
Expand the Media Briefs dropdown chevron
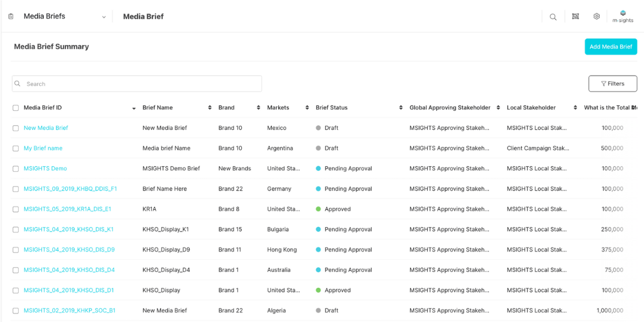[x=104, y=17]
